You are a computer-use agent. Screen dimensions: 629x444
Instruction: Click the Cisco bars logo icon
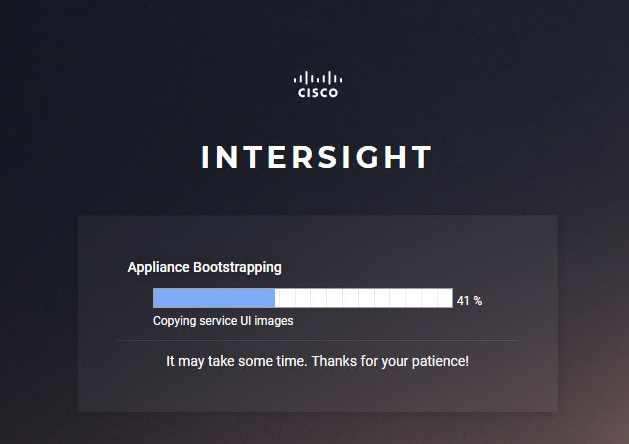[318, 79]
